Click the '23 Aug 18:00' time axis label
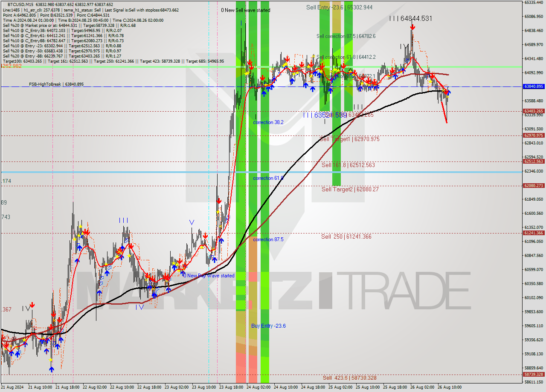 click(x=231, y=387)
